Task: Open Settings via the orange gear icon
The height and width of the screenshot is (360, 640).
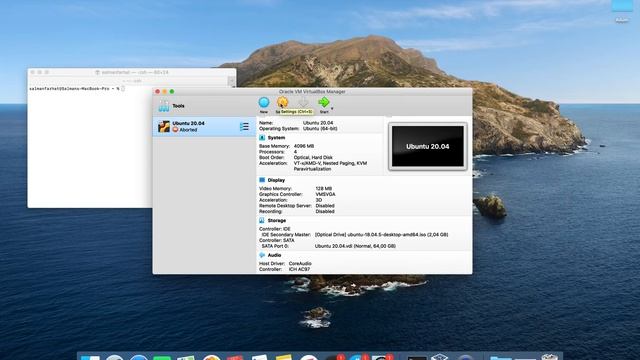Action: [x=282, y=102]
